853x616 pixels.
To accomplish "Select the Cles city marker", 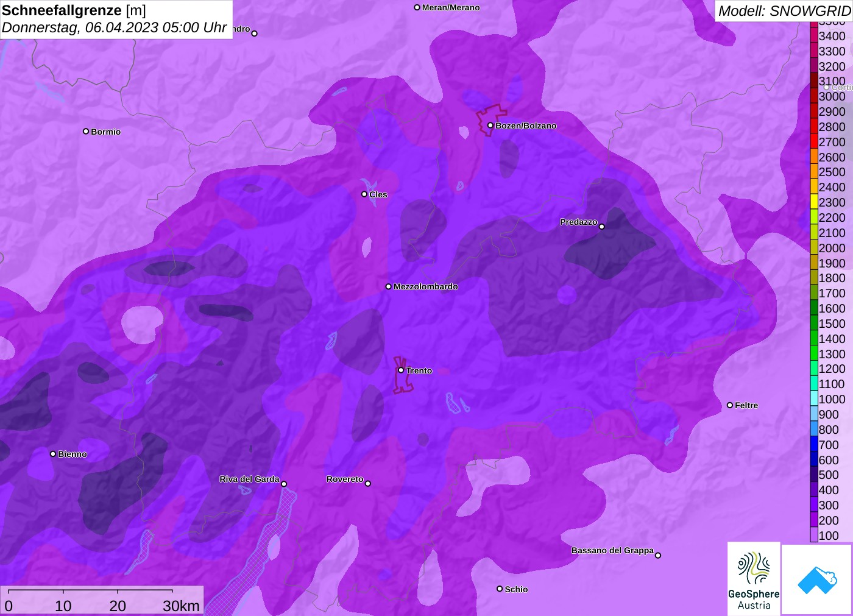I will [x=364, y=194].
